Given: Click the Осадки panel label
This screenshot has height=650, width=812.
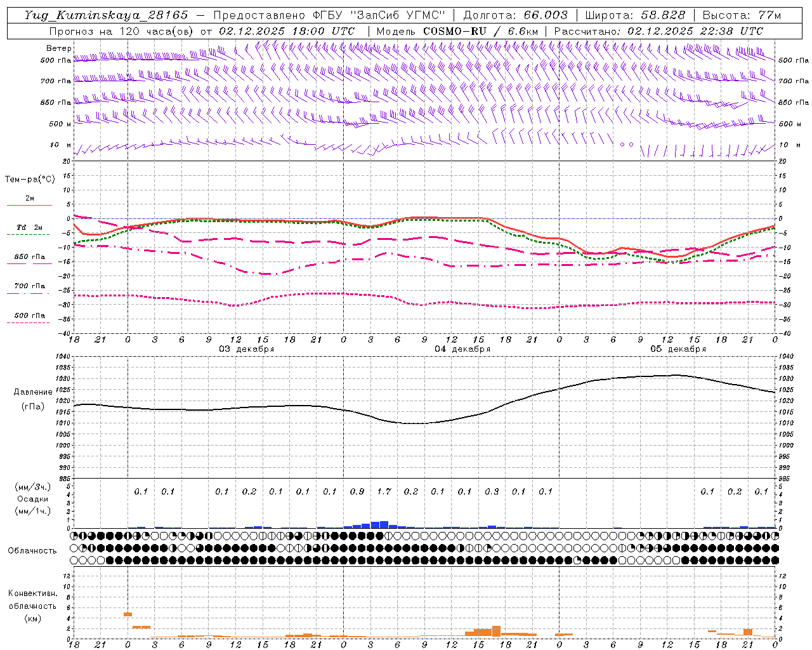Looking at the screenshot, I should [32, 499].
